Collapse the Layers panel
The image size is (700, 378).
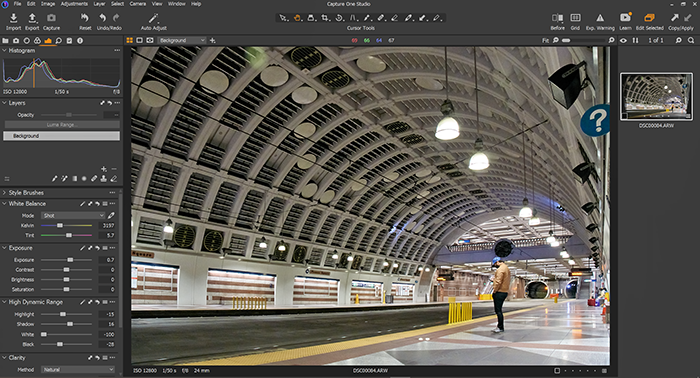click(x=4, y=103)
